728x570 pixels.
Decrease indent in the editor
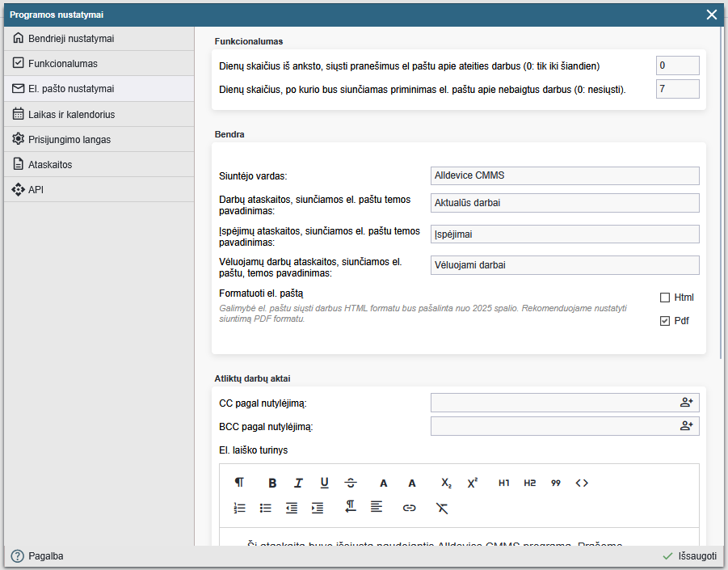[x=292, y=508]
